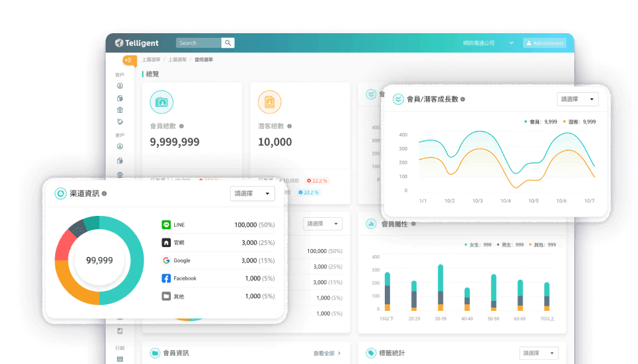Go to second 上層選單 breadcrumb
638x364 pixels.
pyautogui.click(x=177, y=60)
